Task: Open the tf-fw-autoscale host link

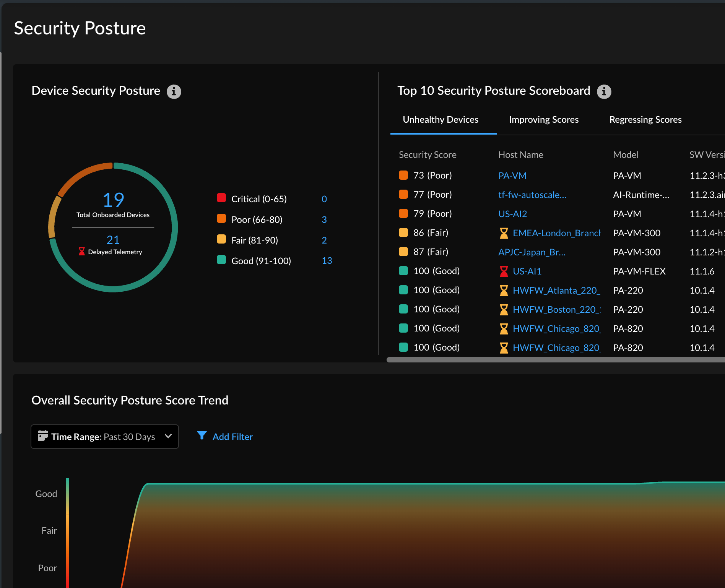Action: tap(532, 195)
